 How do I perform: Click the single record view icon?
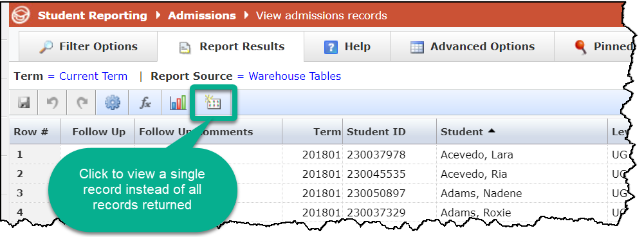[214, 103]
